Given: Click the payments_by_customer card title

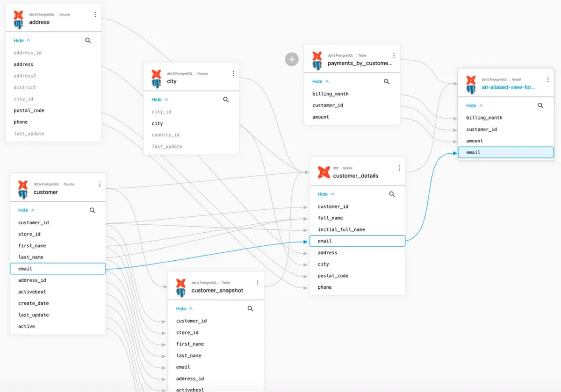Looking at the screenshot, I should pos(360,63).
